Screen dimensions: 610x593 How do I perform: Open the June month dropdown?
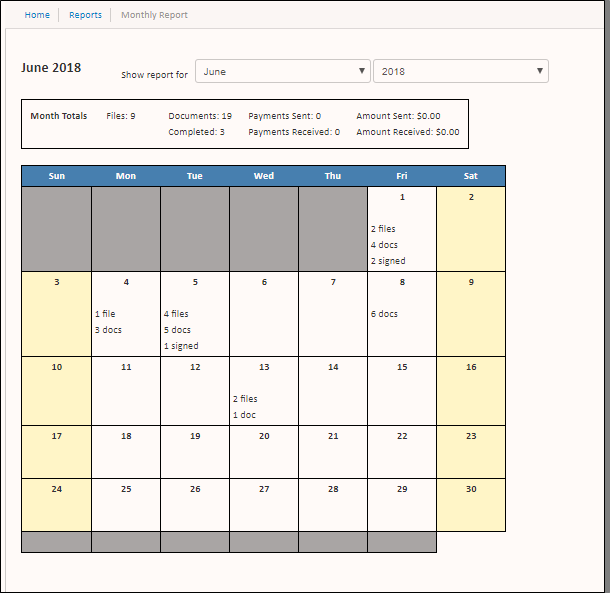tap(282, 71)
